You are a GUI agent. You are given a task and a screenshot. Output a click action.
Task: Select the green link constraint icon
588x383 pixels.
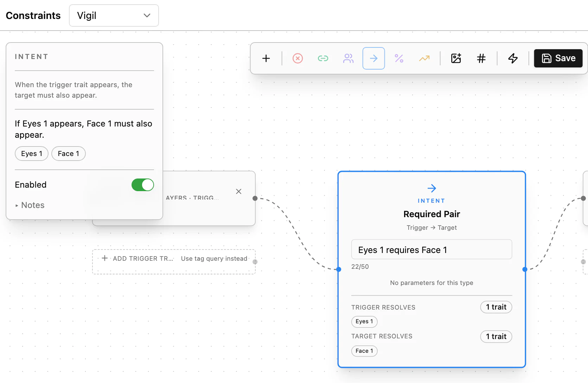coord(323,58)
